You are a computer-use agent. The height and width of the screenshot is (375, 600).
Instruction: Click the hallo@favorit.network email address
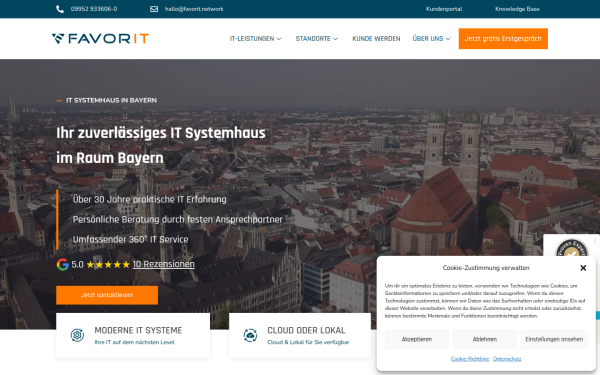(x=194, y=9)
